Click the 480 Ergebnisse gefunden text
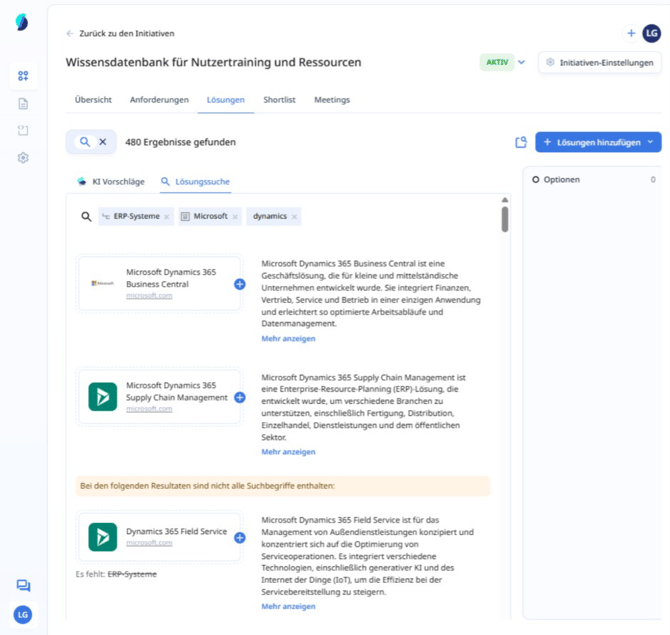The width and height of the screenshot is (670, 635). point(180,142)
